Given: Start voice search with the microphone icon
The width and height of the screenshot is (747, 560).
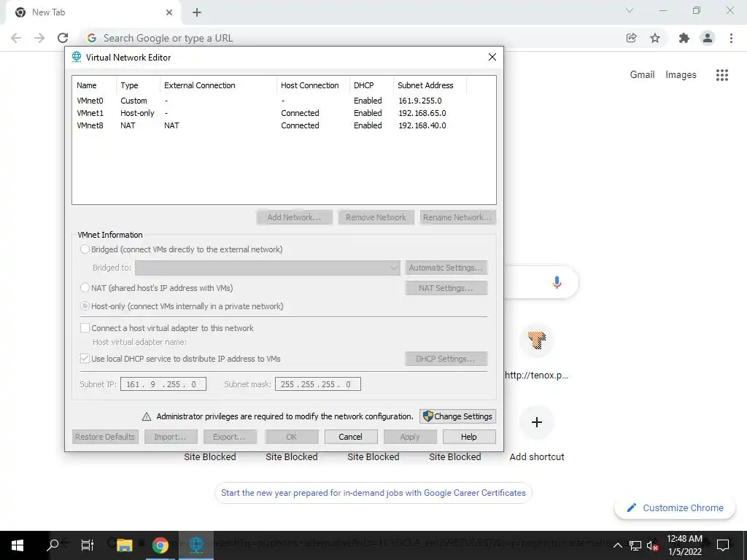Looking at the screenshot, I should 557,282.
